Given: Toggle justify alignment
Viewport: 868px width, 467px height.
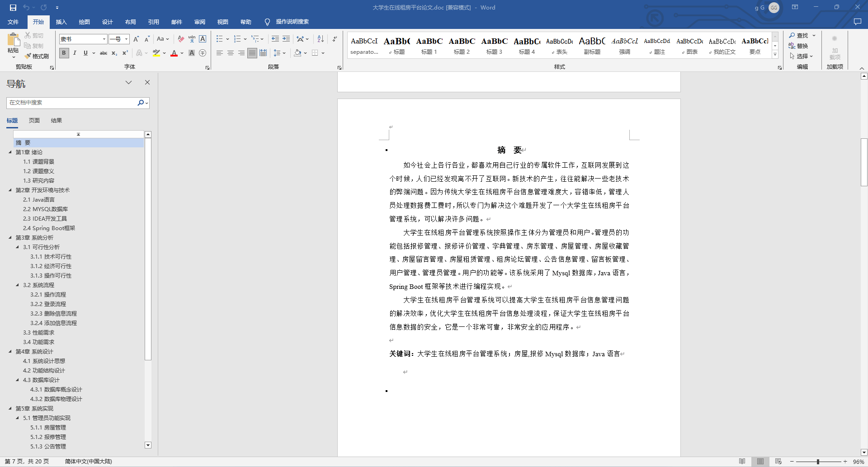Looking at the screenshot, I should (252, 53).
